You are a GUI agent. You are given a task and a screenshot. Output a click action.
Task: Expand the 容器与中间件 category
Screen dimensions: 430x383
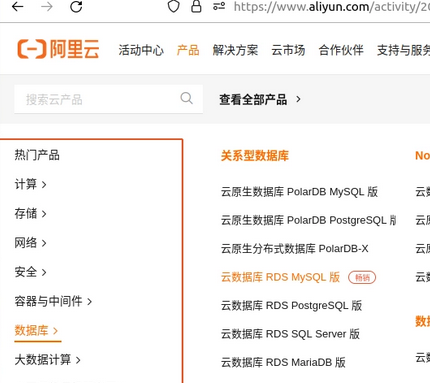pyautogui.click(x=53, y=301)
